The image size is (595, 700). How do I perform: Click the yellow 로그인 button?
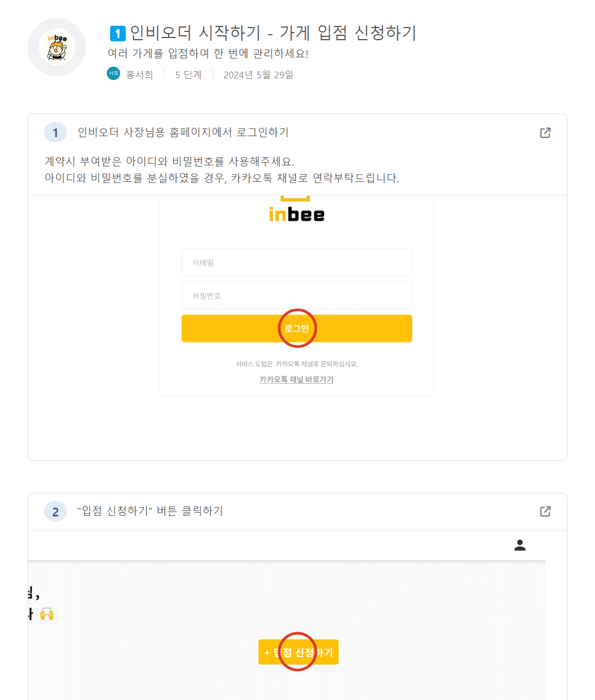296,329
